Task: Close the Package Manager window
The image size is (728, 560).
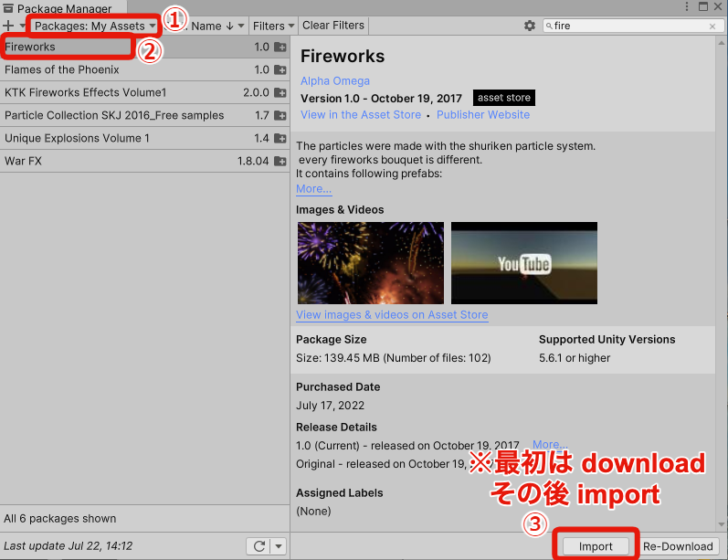Action: [718, 6]
